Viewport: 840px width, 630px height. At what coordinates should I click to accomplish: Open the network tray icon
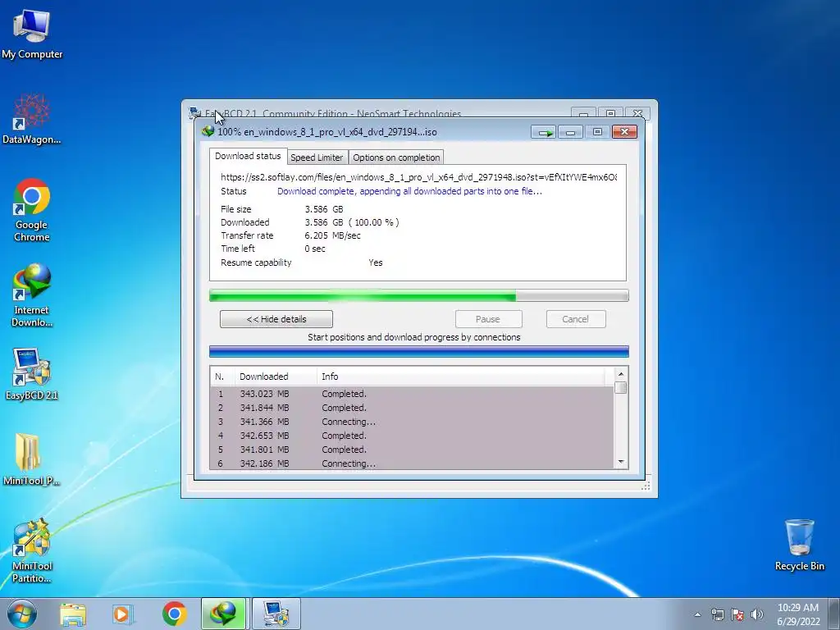[717, 614]
